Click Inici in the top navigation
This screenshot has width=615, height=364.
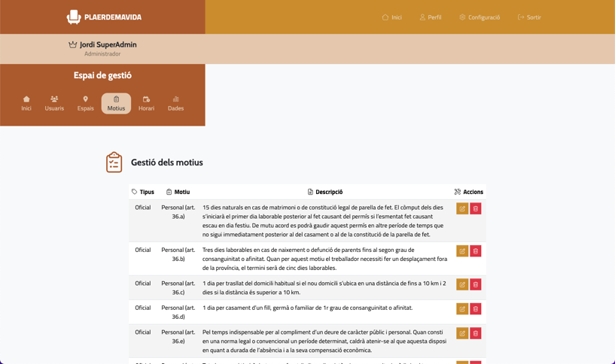(391, 17)
